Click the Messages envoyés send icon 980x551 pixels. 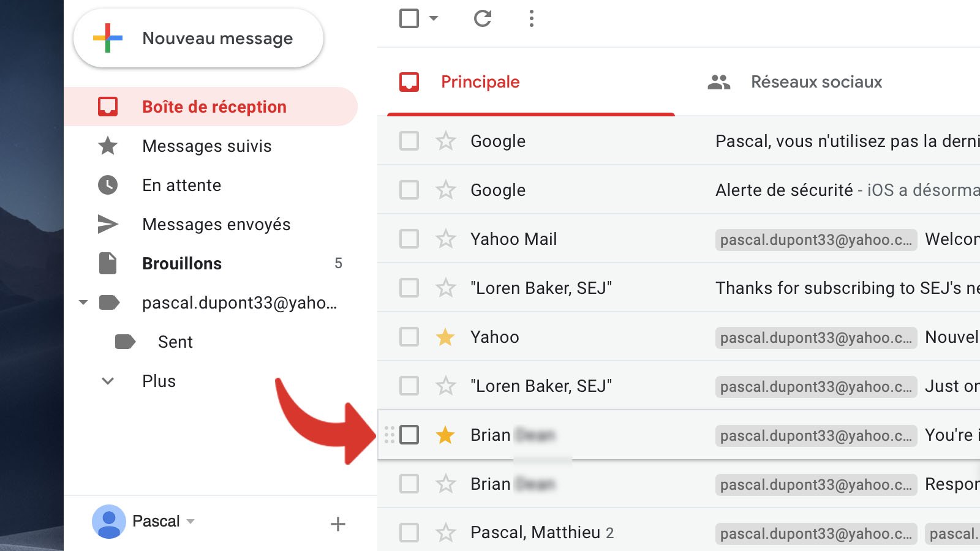(107, 224)
